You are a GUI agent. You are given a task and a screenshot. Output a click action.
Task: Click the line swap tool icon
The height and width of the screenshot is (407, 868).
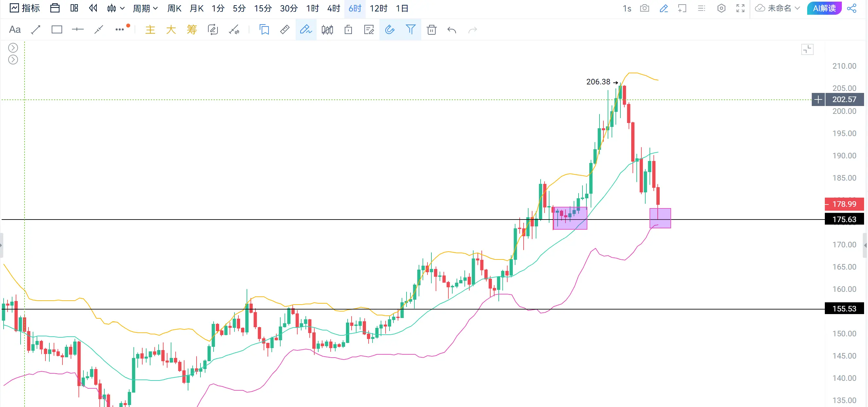[234, 30]
